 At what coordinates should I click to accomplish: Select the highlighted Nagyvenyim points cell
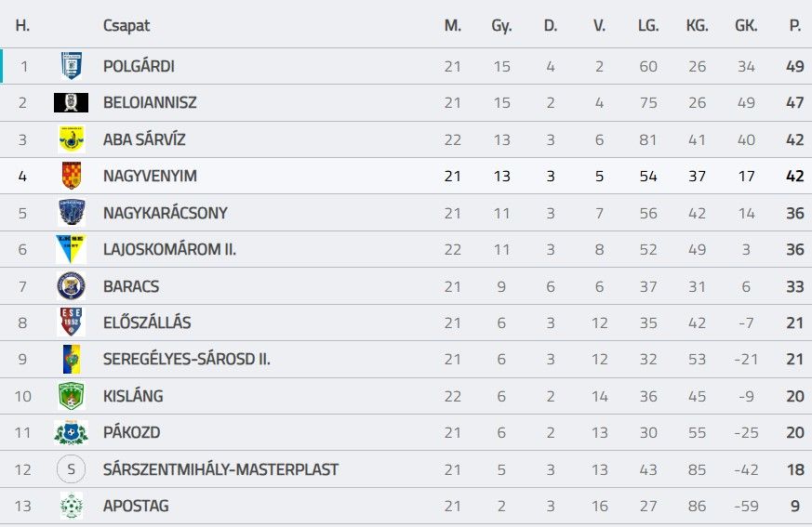click(795, 176)
